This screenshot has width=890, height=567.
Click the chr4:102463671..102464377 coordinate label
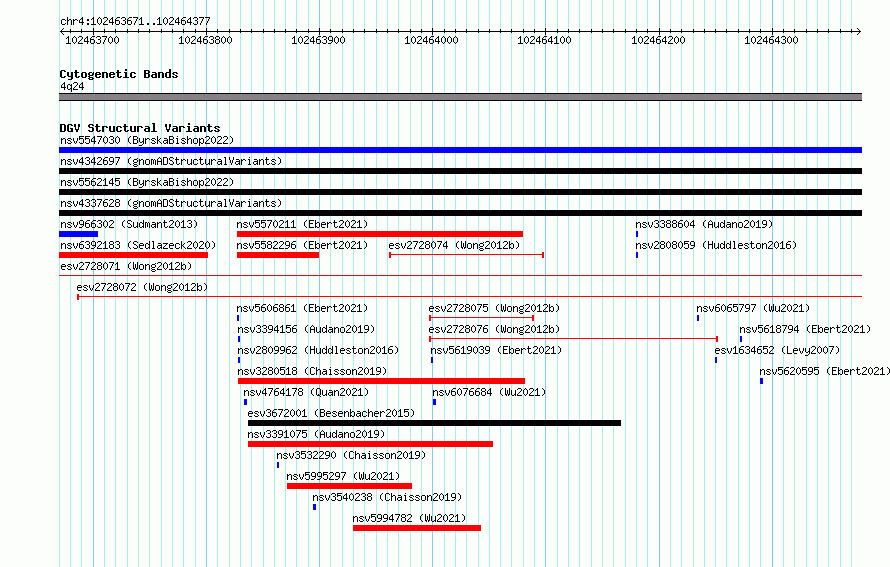(135, 21)
